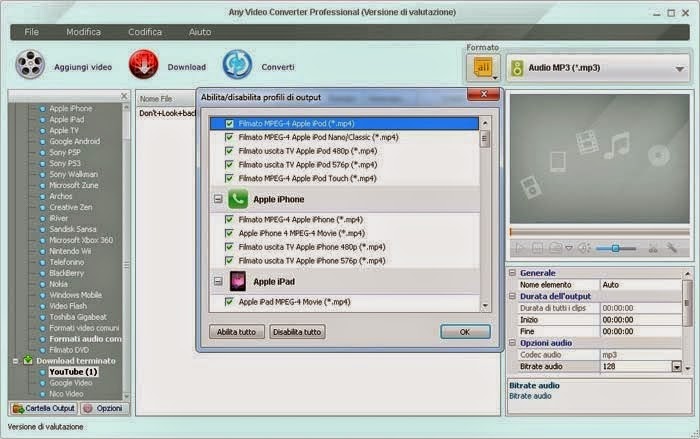Click the MP3 audio format icon

(517, 68)
